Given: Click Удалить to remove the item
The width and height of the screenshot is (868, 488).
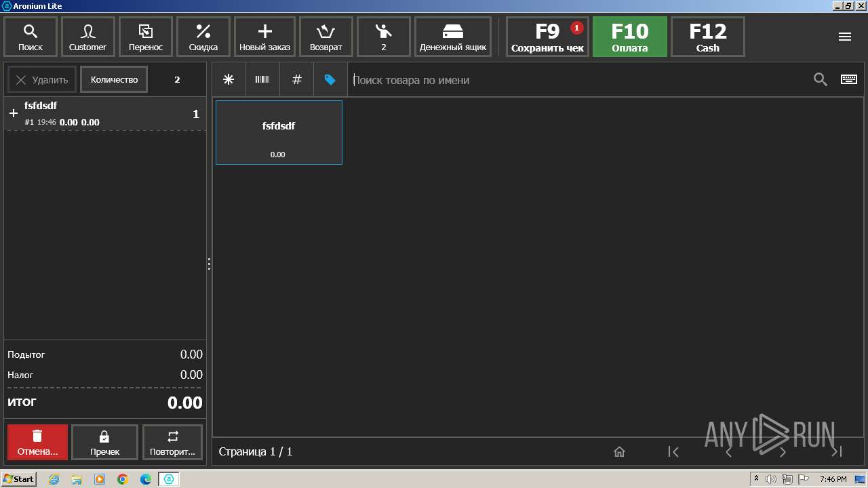Looking at the screenshot, I should tap(42, 80).
